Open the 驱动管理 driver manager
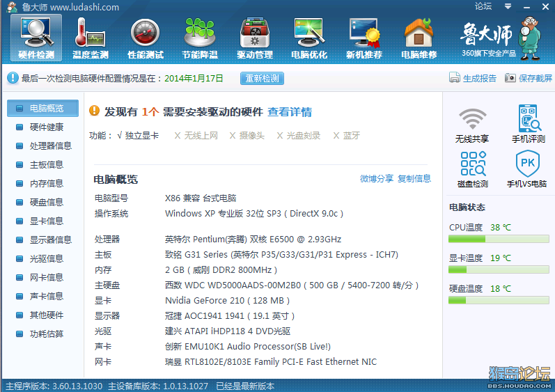The height and width of the screenshot is (392, 555). click(255, 38)
